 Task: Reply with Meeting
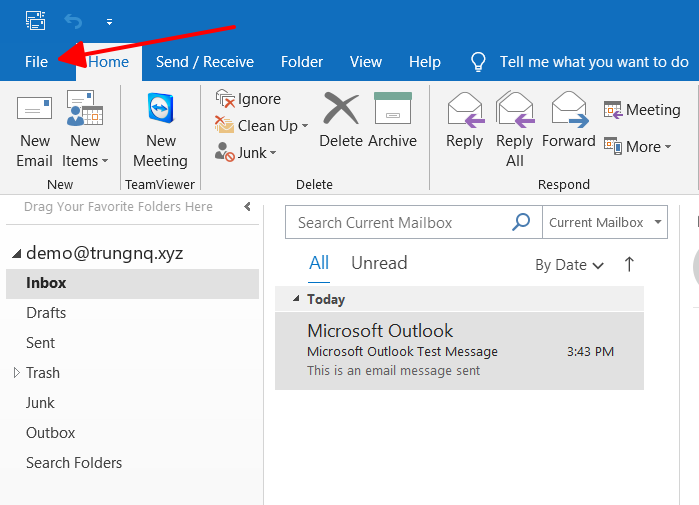(642, 110)
